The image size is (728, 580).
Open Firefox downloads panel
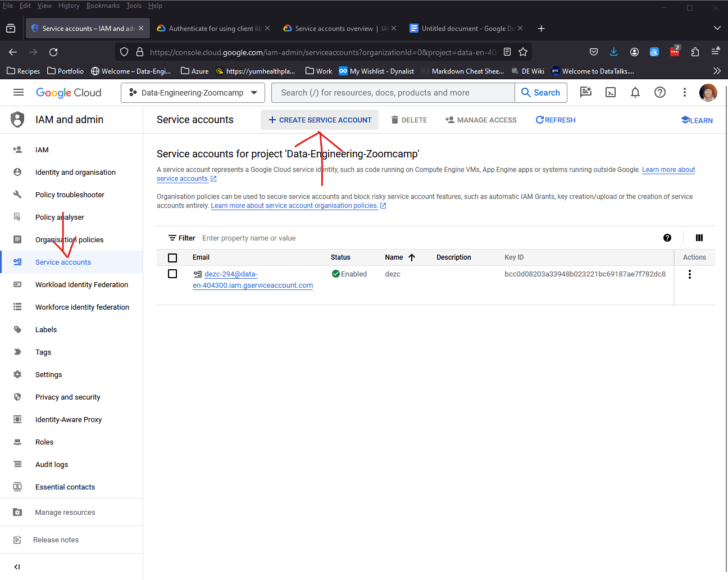tap(614, 52)
